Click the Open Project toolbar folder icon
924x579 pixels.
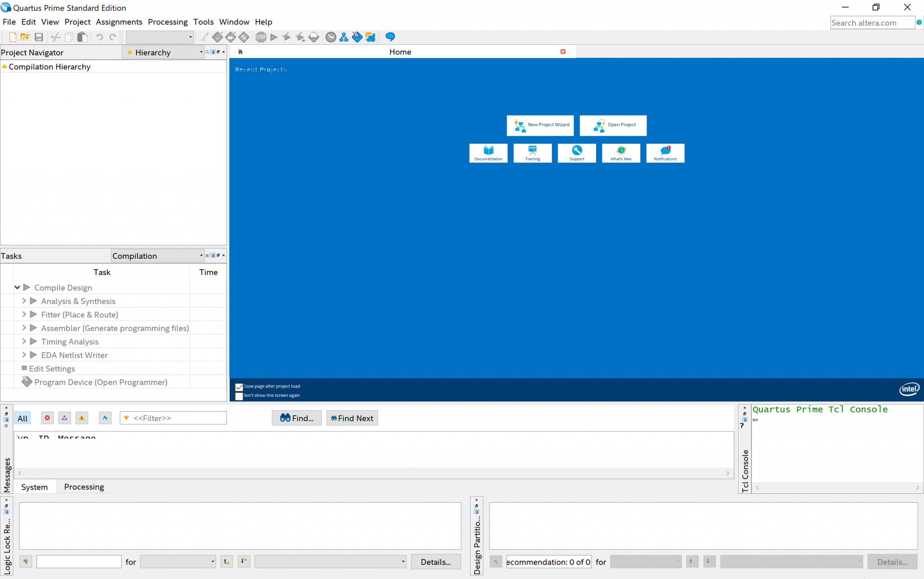click(25, 37)
